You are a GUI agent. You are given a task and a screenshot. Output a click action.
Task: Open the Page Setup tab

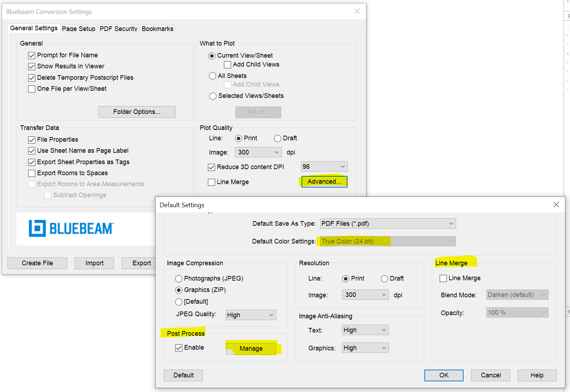pyautogui.click(x=79, y=28)
